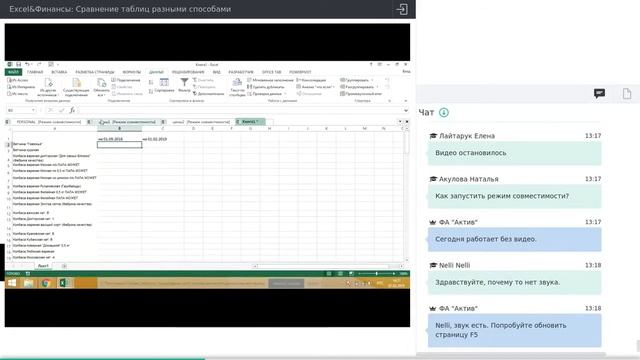Click the add new sheet plus icon
The width and height of the screenshot is (640, 360).
click(x=64, y=266)
